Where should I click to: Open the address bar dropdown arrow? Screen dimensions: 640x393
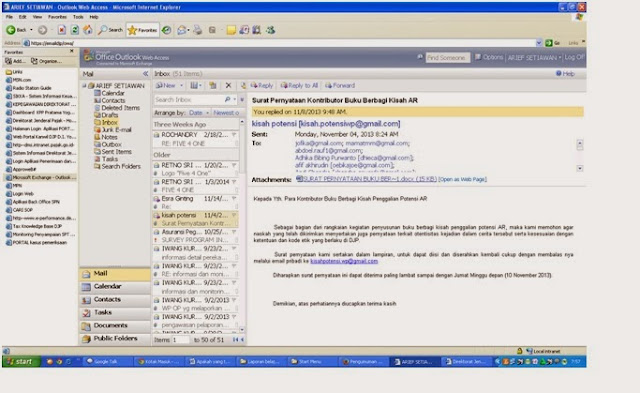539,43
